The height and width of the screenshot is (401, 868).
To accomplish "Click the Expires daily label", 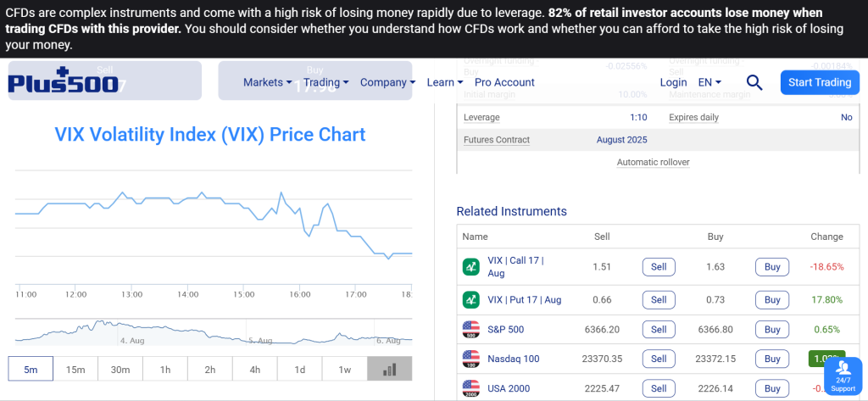I will [x=693, y=118].
